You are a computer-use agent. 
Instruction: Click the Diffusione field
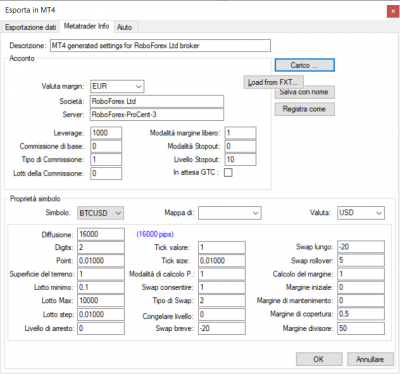101,234
